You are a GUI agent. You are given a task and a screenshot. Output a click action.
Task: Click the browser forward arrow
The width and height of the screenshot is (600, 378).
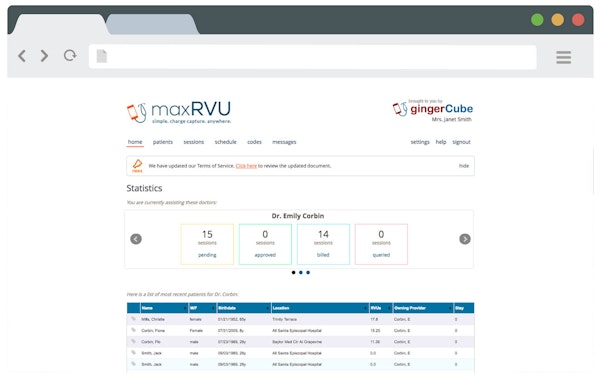(x=44, y=56)
